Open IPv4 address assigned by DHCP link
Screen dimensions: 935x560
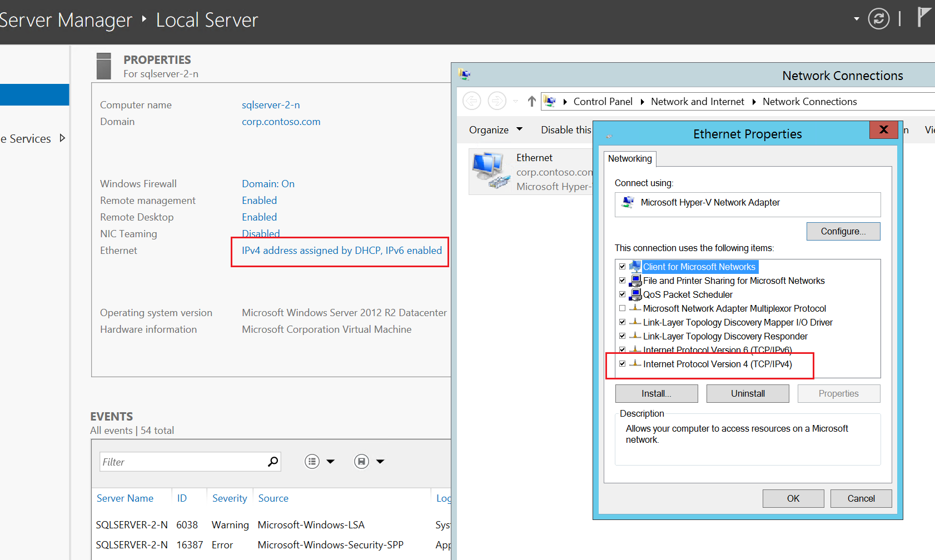click(x=341, y=251)
